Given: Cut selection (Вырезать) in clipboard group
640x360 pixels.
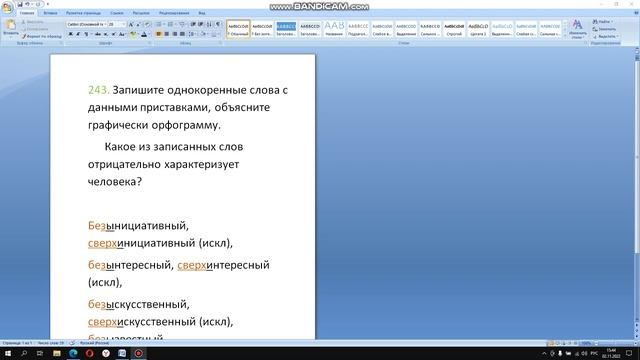Looking at the screenshot, I should click(x=32, y=22).
